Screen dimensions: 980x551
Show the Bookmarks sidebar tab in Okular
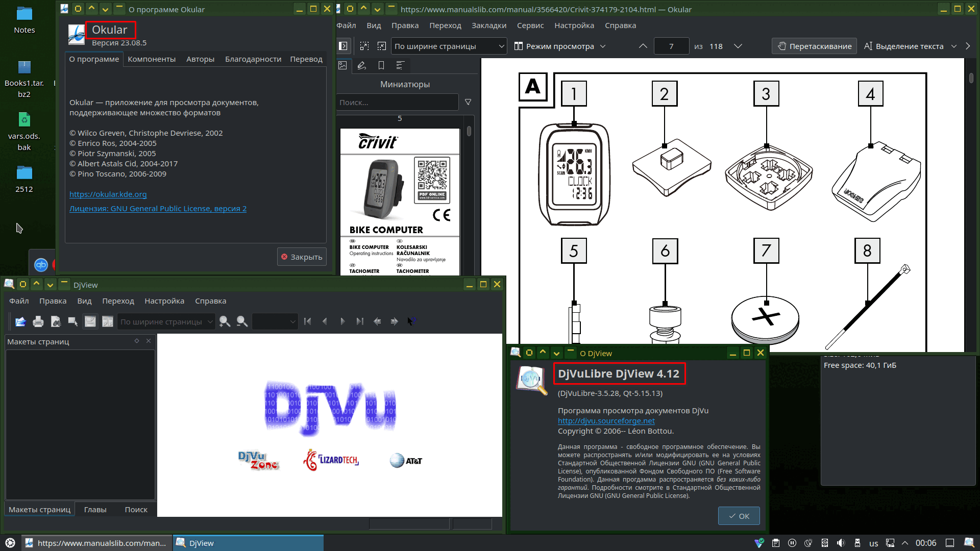coord(381,65)
